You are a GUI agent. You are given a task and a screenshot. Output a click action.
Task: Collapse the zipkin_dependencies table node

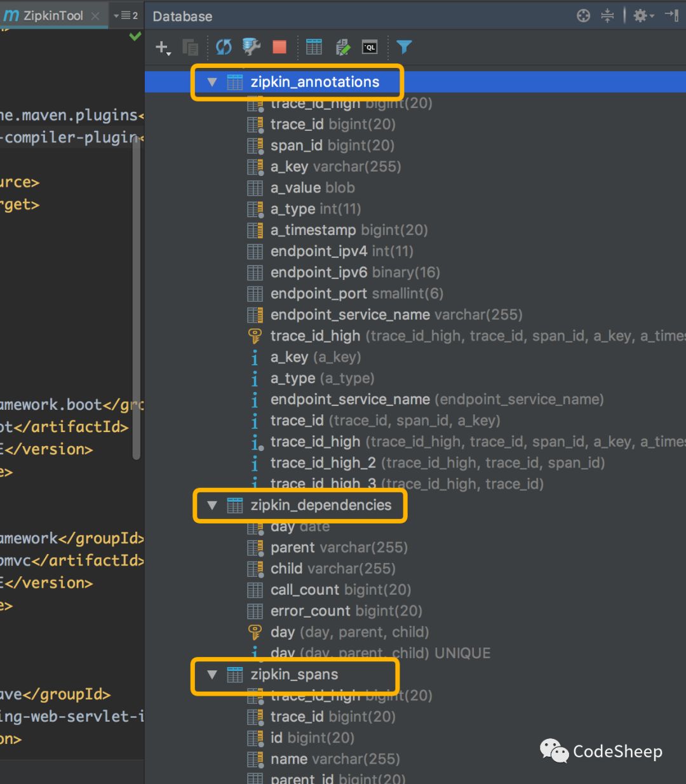[x=212, y=506]
